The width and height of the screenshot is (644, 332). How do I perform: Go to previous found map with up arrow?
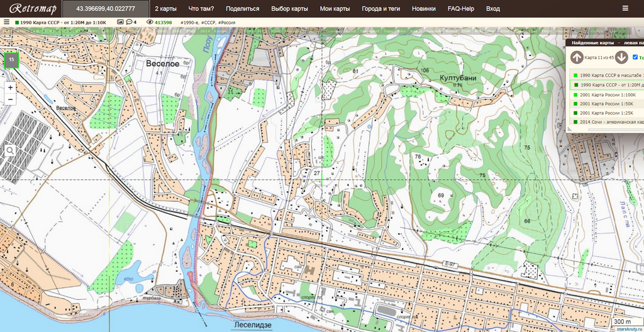(577, 57)
